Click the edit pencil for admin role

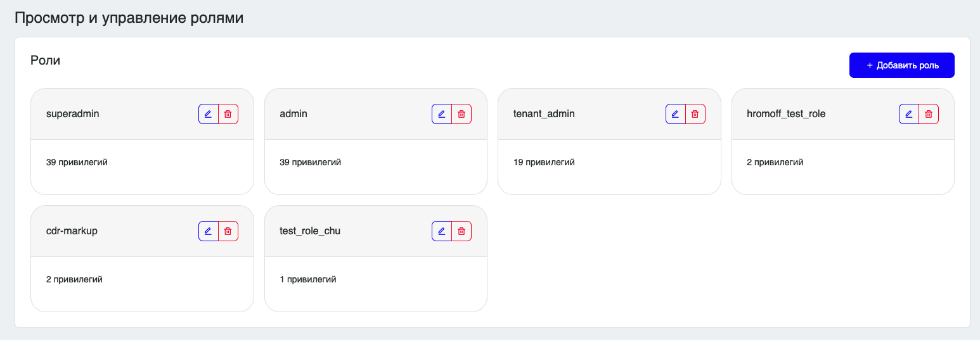(x=442, y=114)
